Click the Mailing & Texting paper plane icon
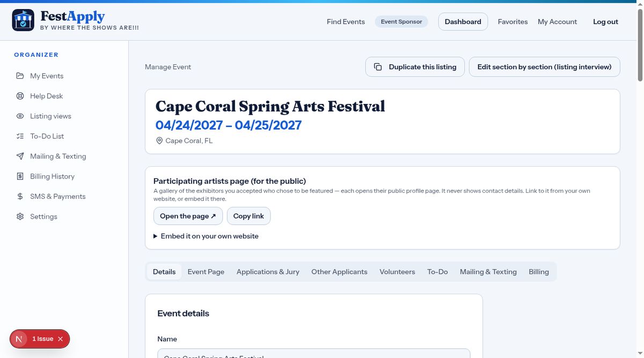Screen dimensions: 644x358 click(x=20, y=156)
